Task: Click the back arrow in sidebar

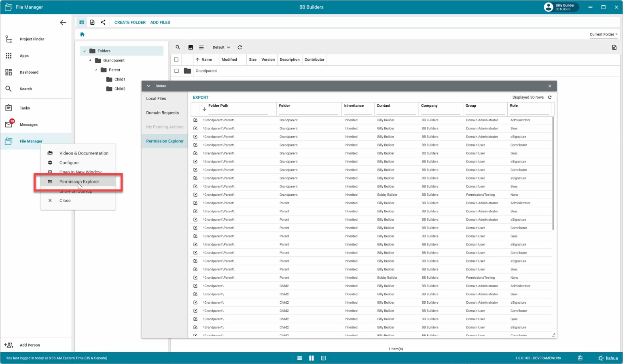Action: [x=63, y=23]
